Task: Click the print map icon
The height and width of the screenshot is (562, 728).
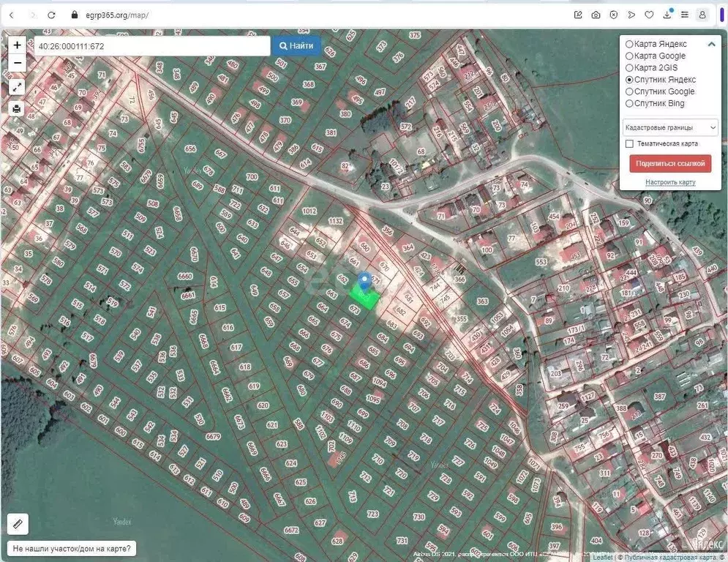Action: point(18,109)
